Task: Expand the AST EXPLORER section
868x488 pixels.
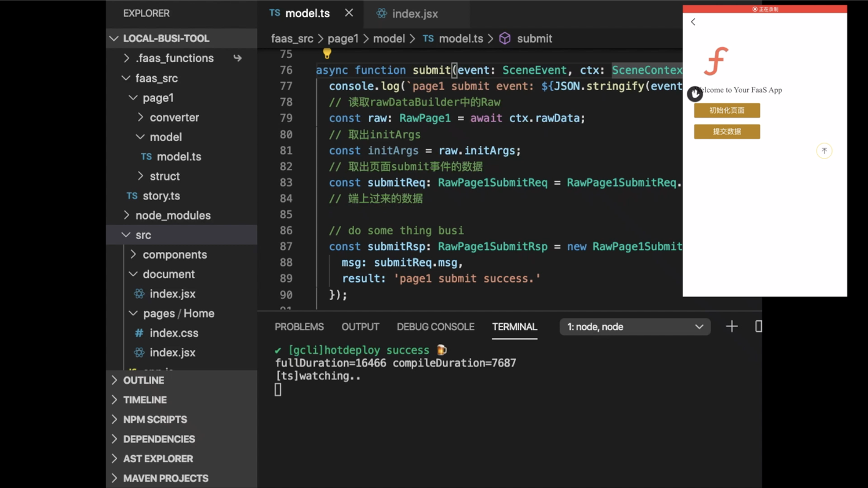Action: point(182,458)
